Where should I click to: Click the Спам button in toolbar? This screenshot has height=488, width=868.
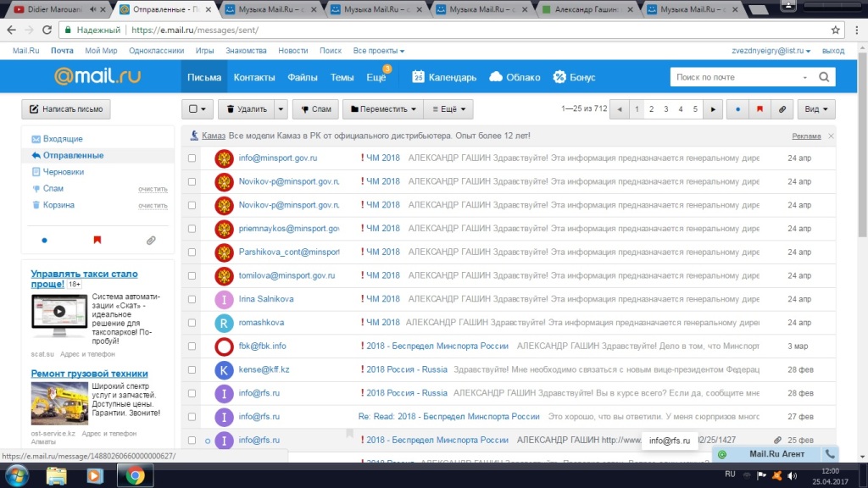point(315,109)
